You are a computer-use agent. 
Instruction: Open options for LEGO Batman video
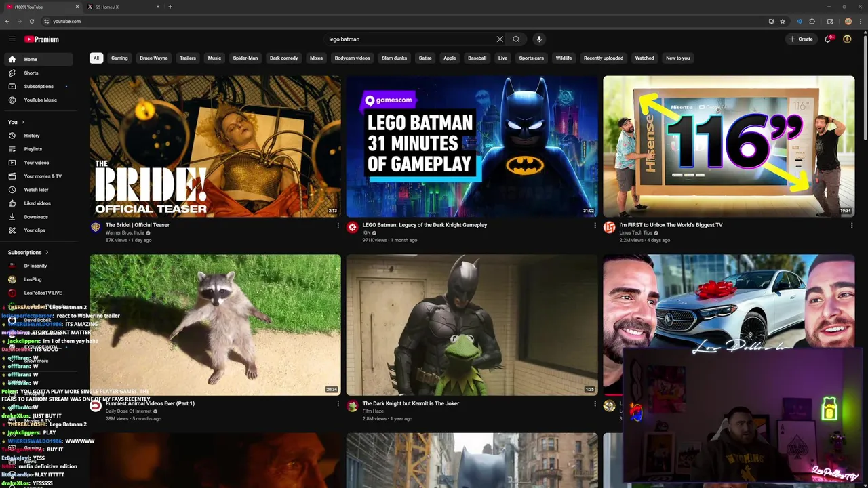pyautogui.click(x=595, y=225)
